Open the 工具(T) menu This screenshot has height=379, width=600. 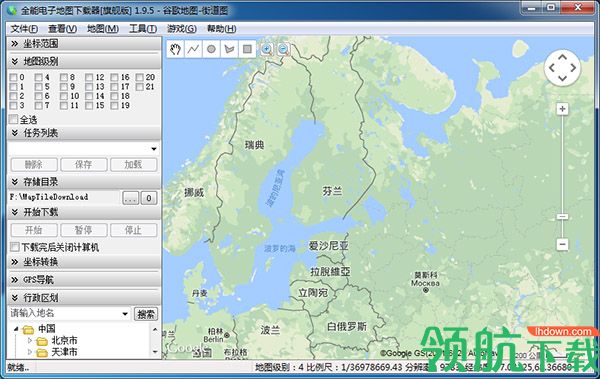point(143,29)
